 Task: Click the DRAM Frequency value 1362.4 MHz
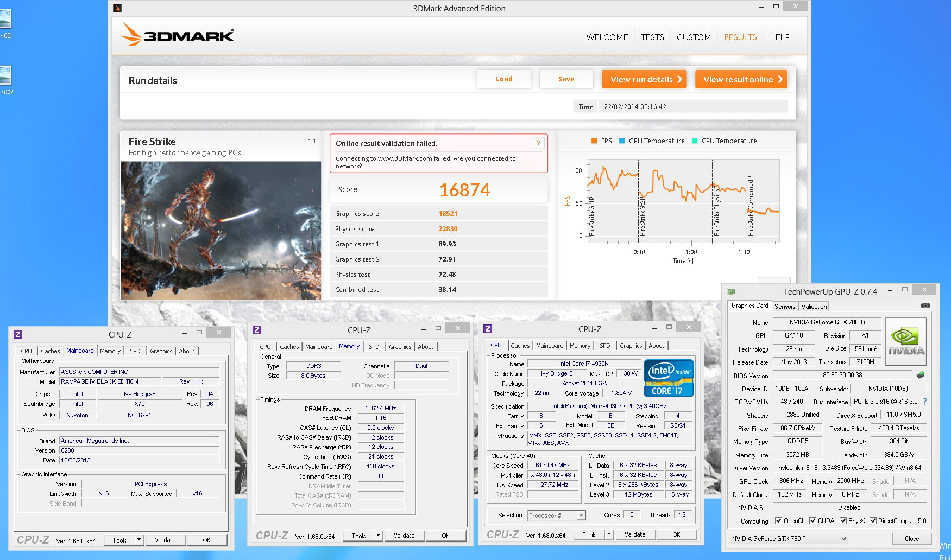381,408
